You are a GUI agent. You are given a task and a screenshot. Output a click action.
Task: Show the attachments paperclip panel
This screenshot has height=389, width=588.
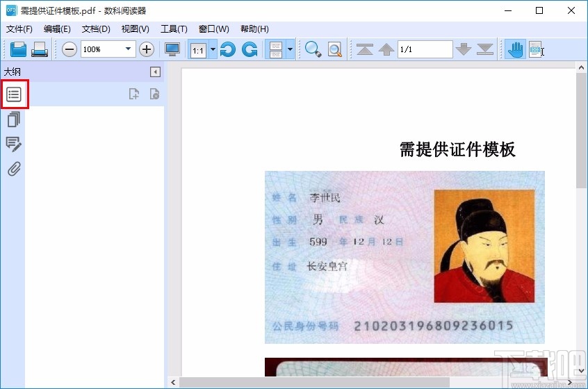(x=14, y=169)
